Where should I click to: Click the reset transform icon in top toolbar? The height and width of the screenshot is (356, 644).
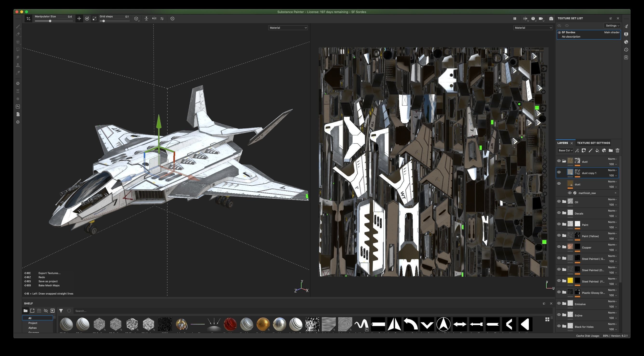coord(172,19)
